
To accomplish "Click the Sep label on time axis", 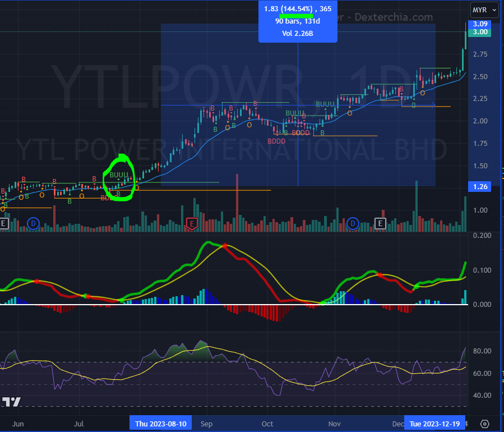I will [206, 424].
